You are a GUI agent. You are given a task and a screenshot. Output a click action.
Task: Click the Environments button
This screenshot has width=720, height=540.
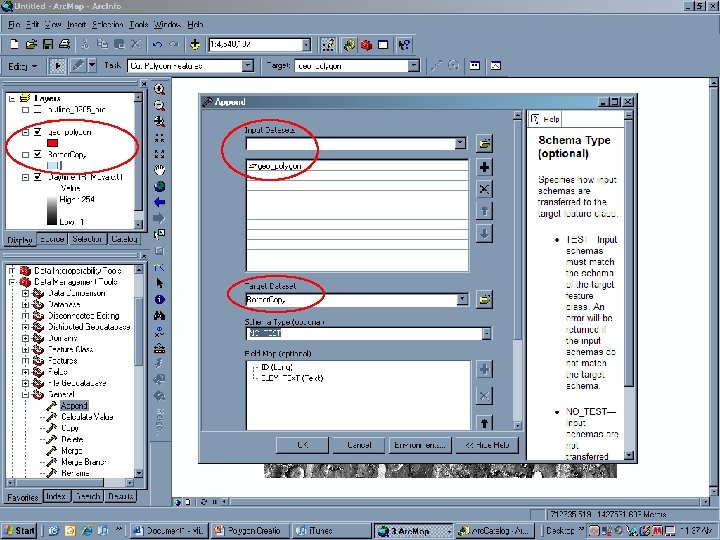[420, 445]
